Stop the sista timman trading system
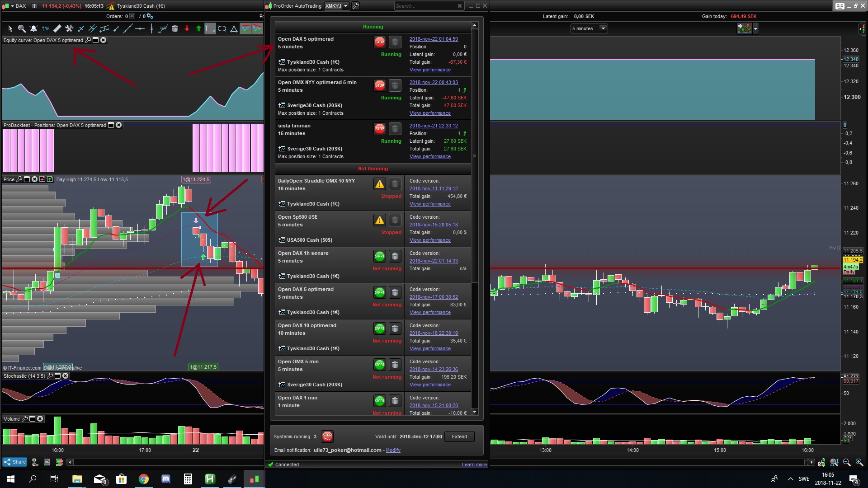868x488 pixels. click(x=379, y=129)
